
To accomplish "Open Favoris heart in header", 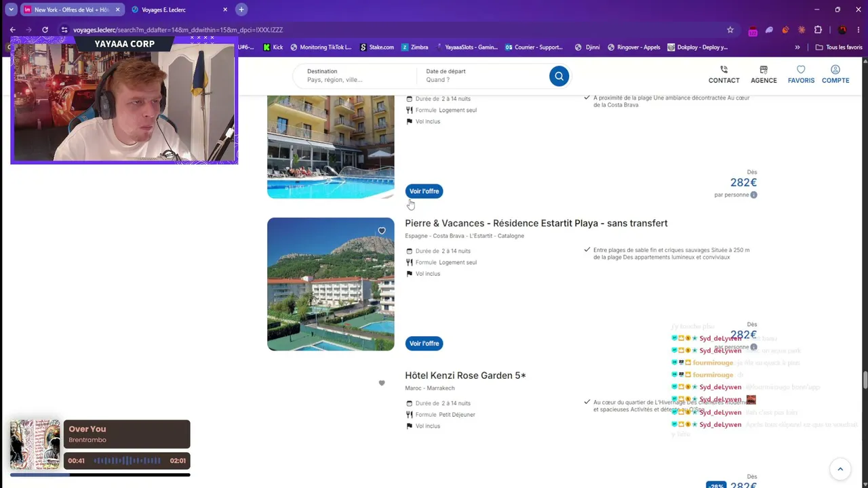I will 801,70.
